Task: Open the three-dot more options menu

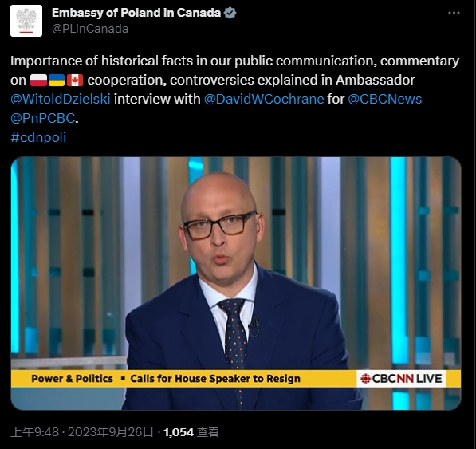Action: pyautogui.click(x=454, y=13)
